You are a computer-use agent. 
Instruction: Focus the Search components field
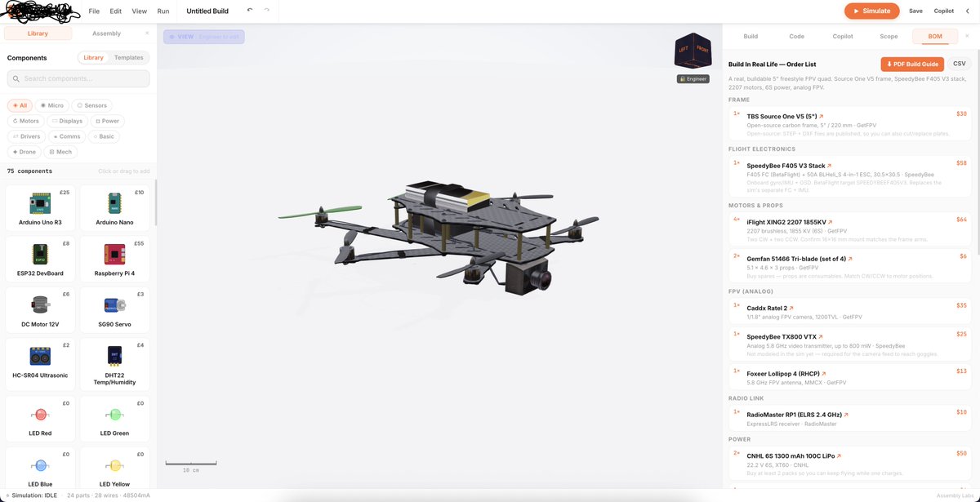pos(78,78)
